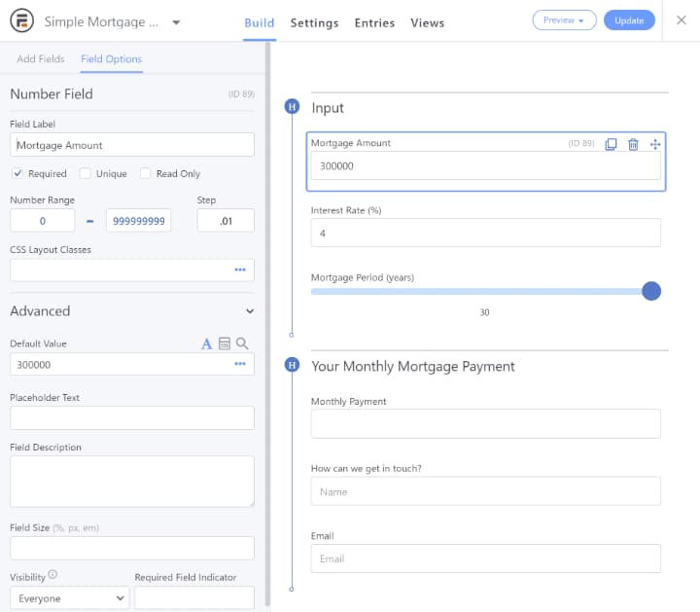This screenshot has height=612, width=700.
Task: Open the form name dropdown arrow
Action: coord(176,22)
